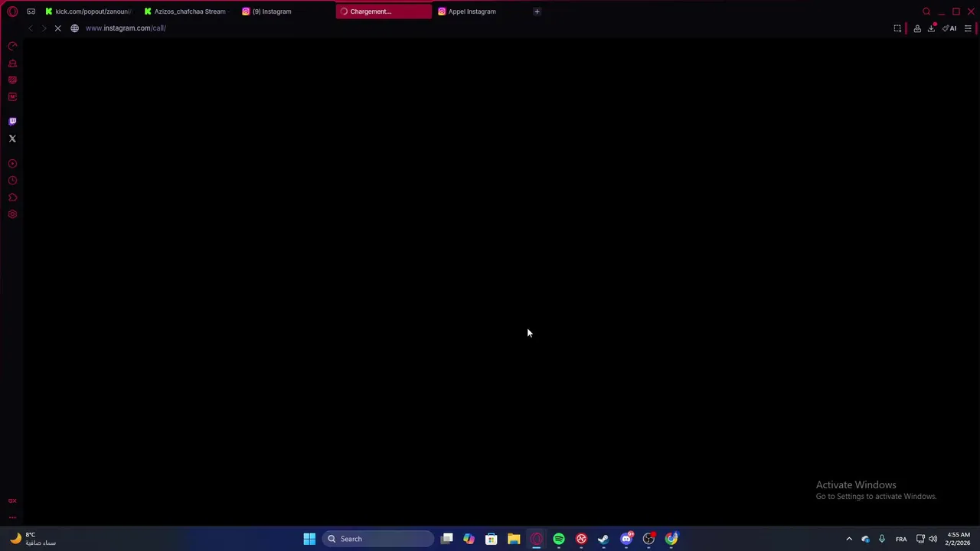Open the AI assistant button

[950, 28]
